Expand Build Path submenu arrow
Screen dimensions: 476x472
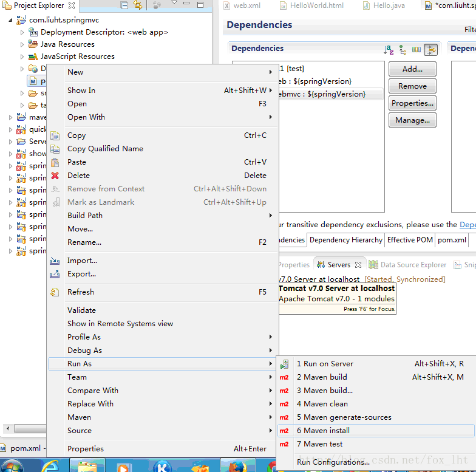click(x=271, y=215)
